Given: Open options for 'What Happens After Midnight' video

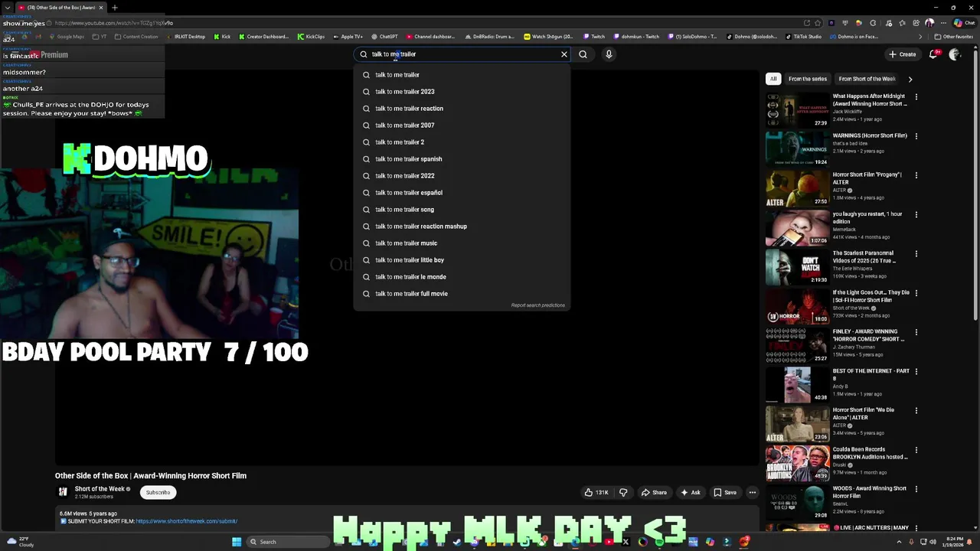Looking at the screenshot, I should (916, 97).
